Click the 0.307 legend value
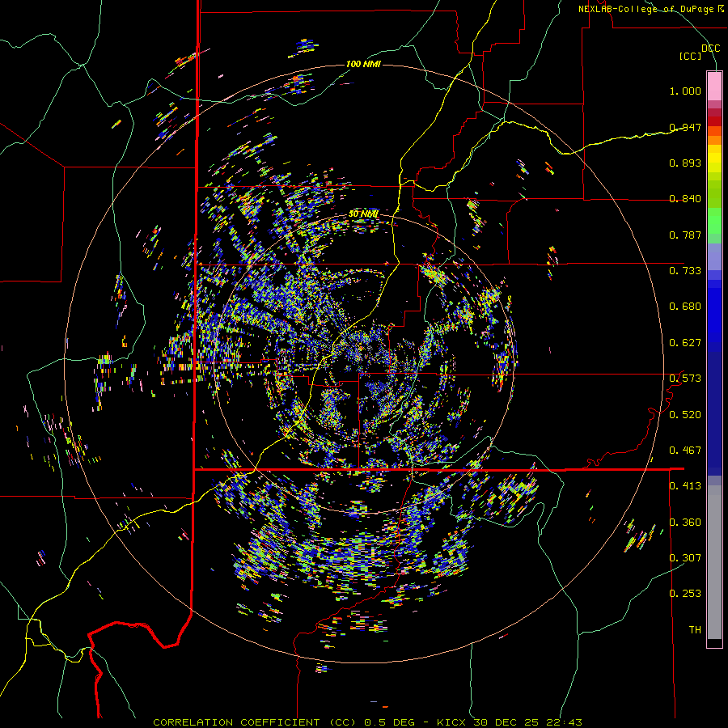 685,558
